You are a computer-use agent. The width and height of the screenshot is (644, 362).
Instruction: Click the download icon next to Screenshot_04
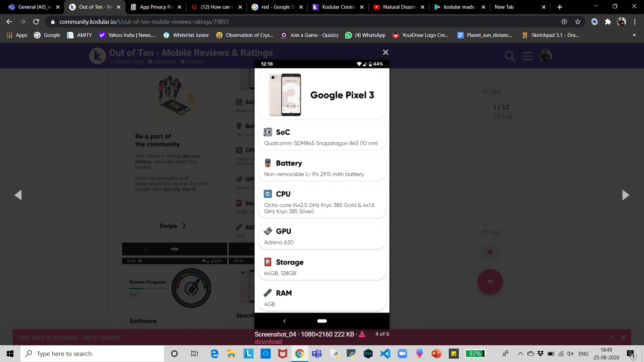point(362,334)
